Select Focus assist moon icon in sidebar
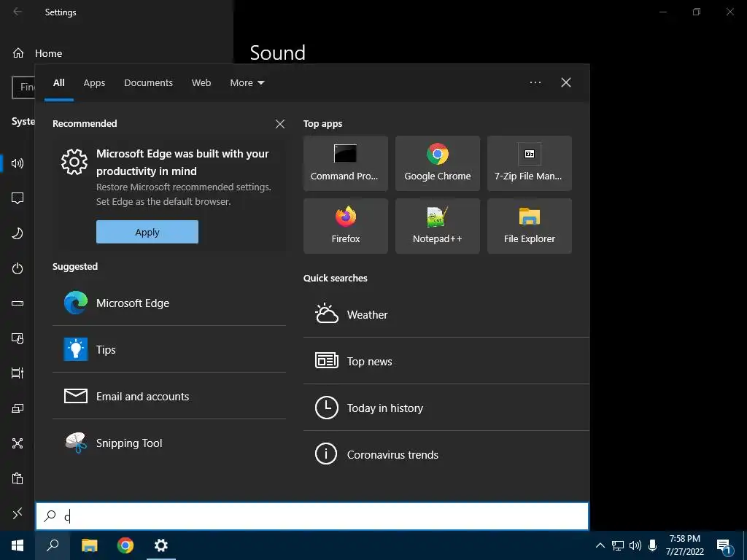 (x=18, y=233)
